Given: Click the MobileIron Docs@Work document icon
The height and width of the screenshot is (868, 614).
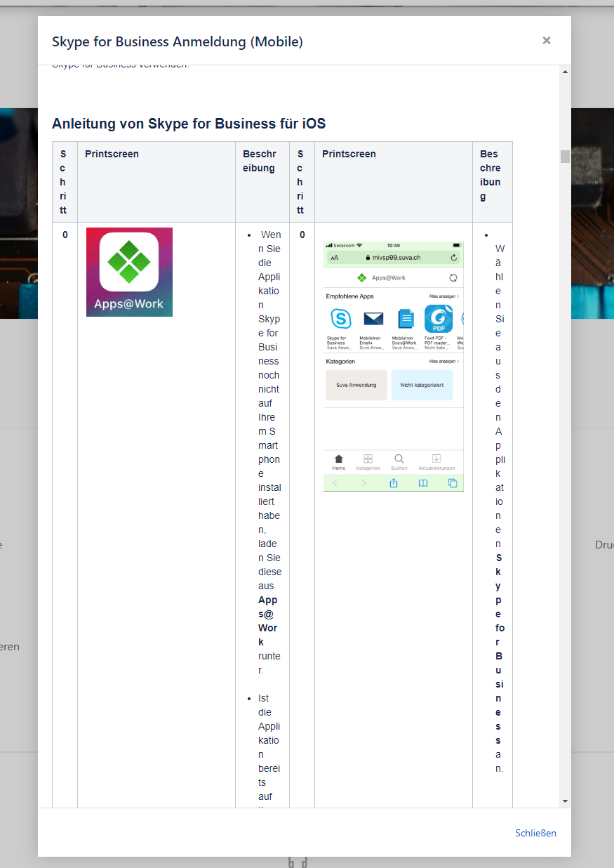Looking at the screenshot, I should pyautogui.click(x=406, y=320).
